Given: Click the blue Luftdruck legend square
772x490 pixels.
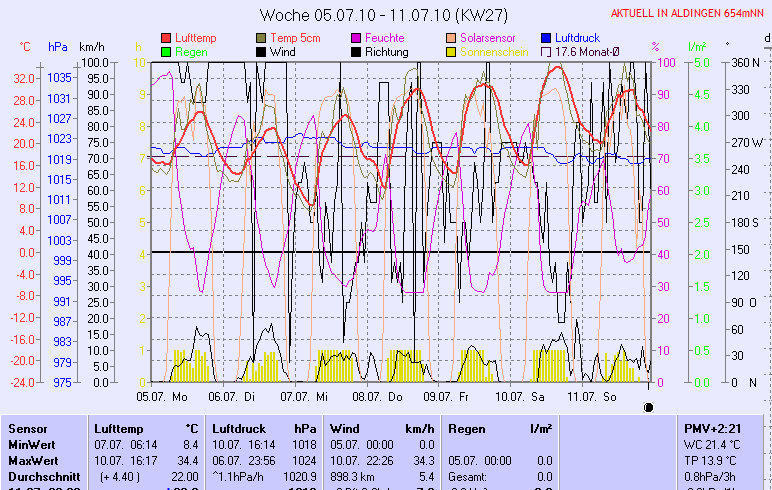Looking at the screenshot, I should click(547, 38).
